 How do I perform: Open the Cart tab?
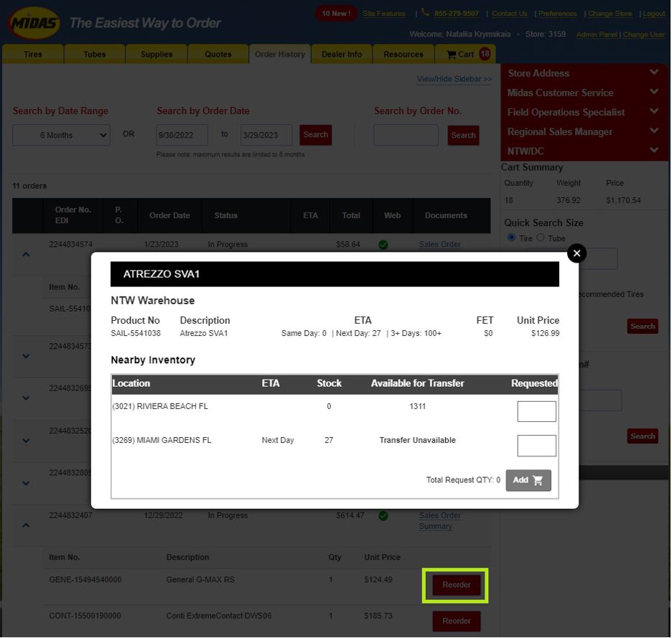[465, 54]
